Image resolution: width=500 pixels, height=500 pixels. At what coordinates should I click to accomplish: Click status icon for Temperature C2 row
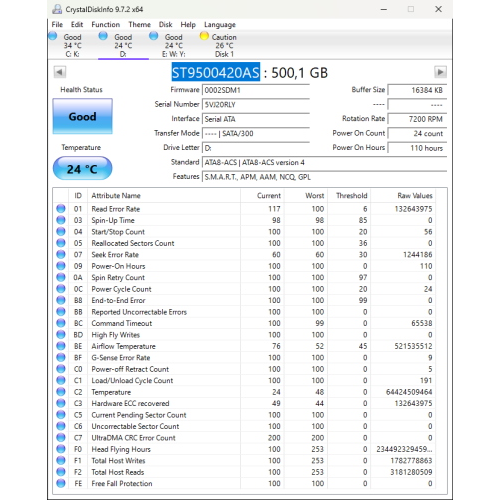pos(61,392)
